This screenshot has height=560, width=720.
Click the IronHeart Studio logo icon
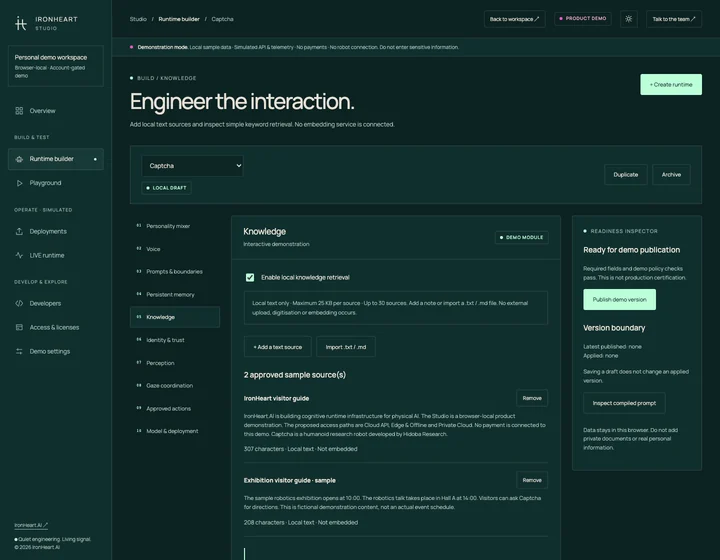(x=21, y=23)
